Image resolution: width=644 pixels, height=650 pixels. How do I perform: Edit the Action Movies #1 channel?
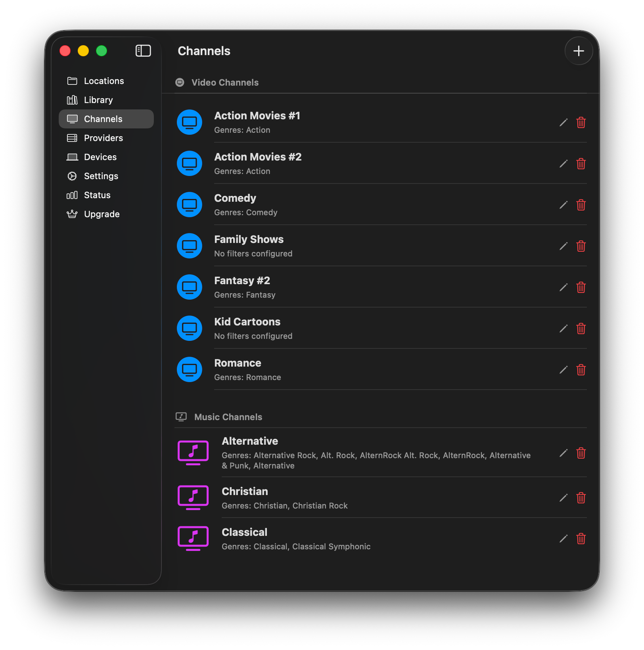pos(563,122)
